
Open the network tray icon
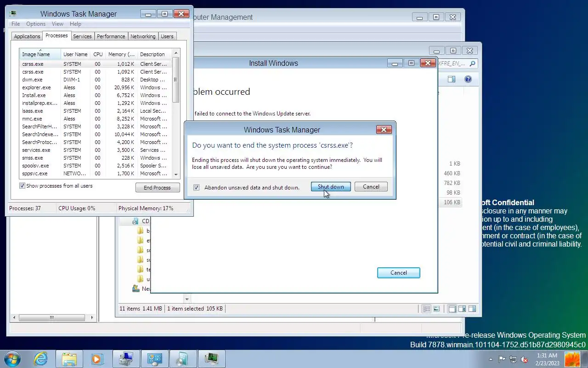pos(513,359)
